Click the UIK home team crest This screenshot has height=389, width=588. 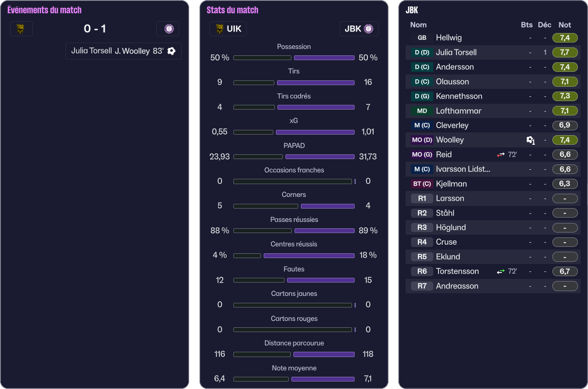(21, 29)
